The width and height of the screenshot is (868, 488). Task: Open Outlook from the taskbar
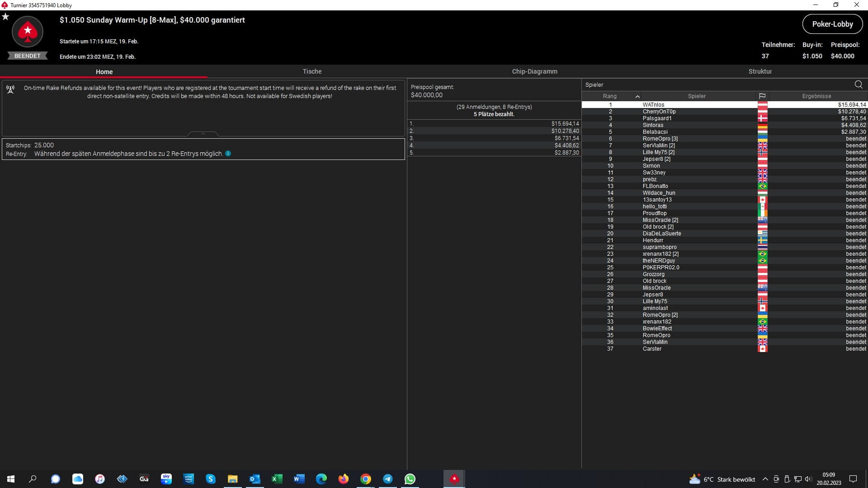click(x=255, y=479)
